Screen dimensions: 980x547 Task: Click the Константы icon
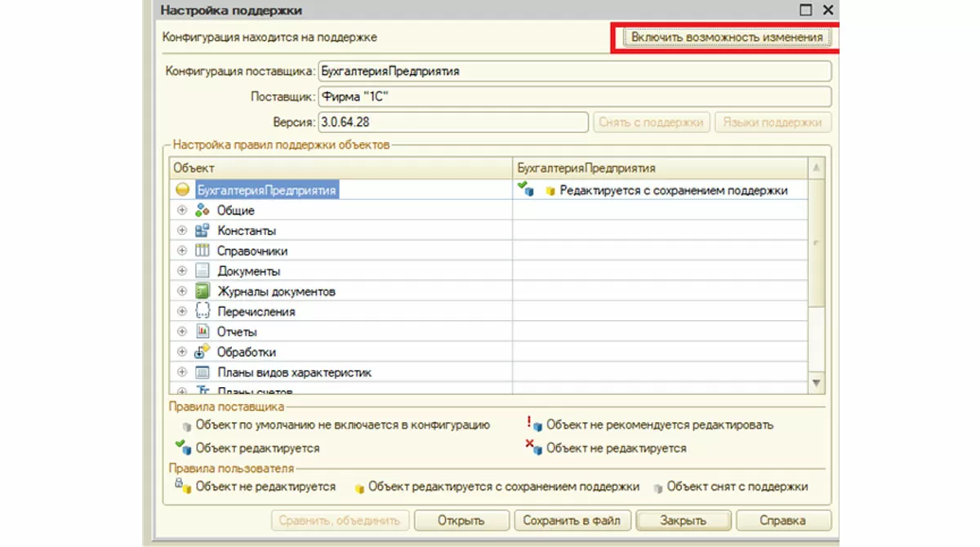[x=203, y=230]
